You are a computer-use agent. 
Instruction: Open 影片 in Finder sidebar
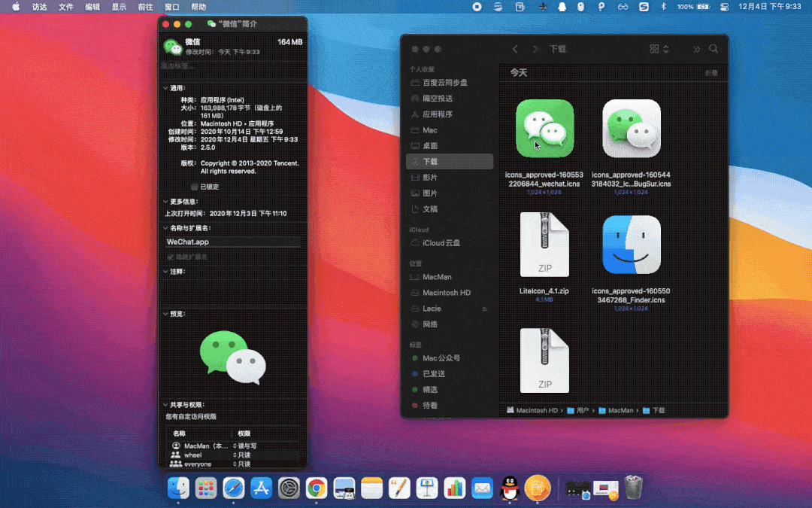[x=429, y=178]
